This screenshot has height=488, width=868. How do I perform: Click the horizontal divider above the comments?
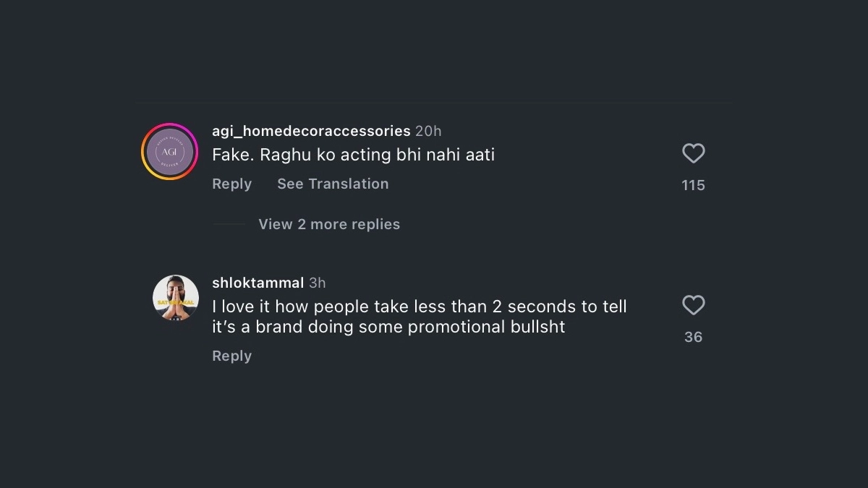point(434,103)
